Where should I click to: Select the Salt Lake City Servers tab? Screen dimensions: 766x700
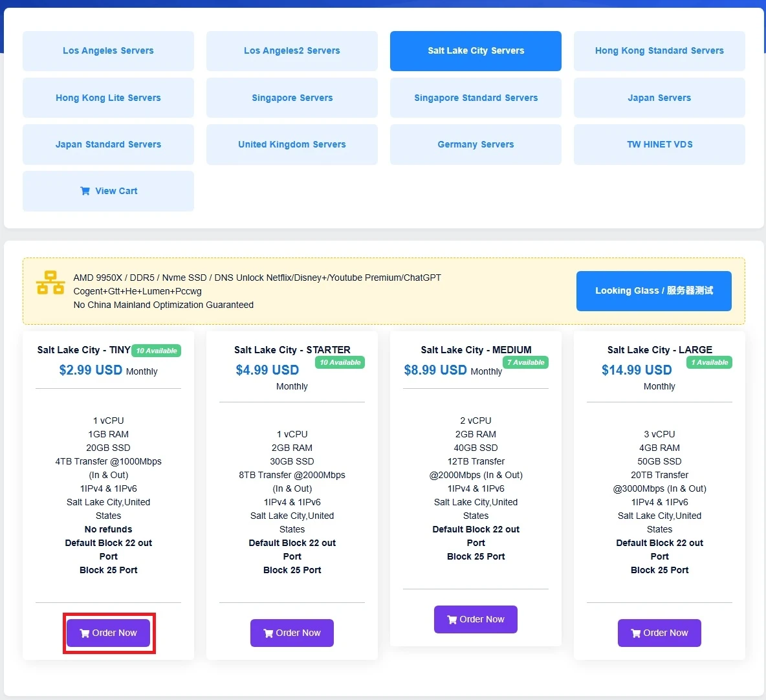[x=476, y=51]
